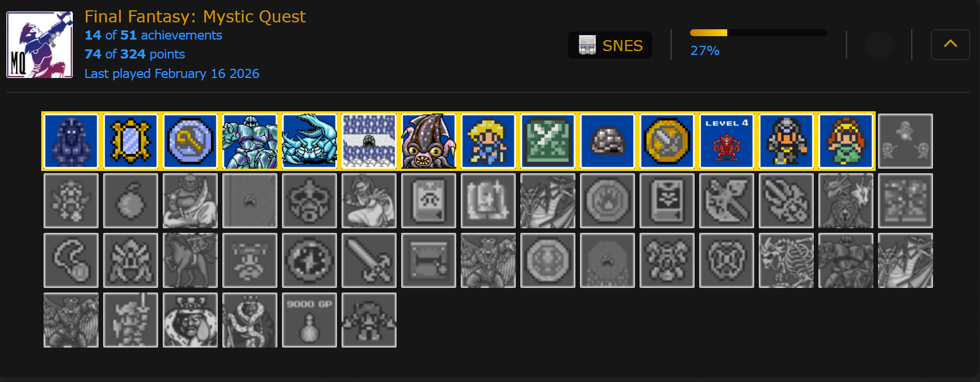Viewport: 980px width, 382px height.
Task: Click the 27% completion progress bar
Action: point(758,33)
